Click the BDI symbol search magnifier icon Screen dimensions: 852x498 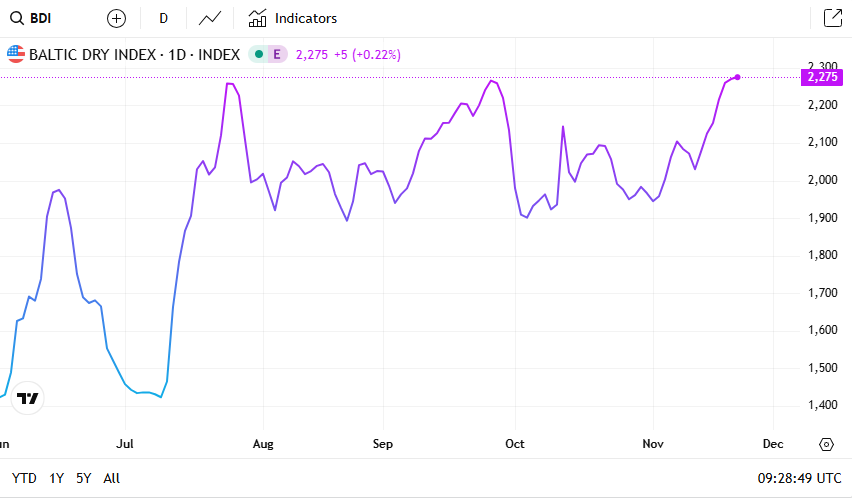[17, 18]
